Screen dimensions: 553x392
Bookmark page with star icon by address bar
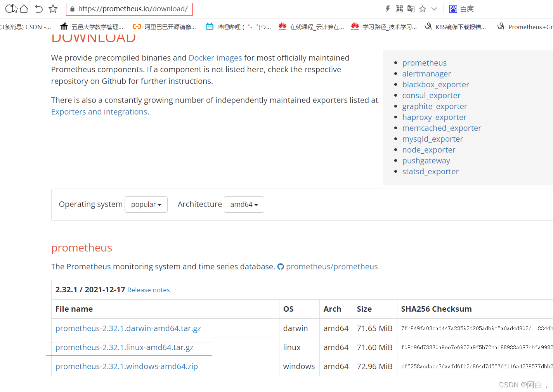[53, 9]
